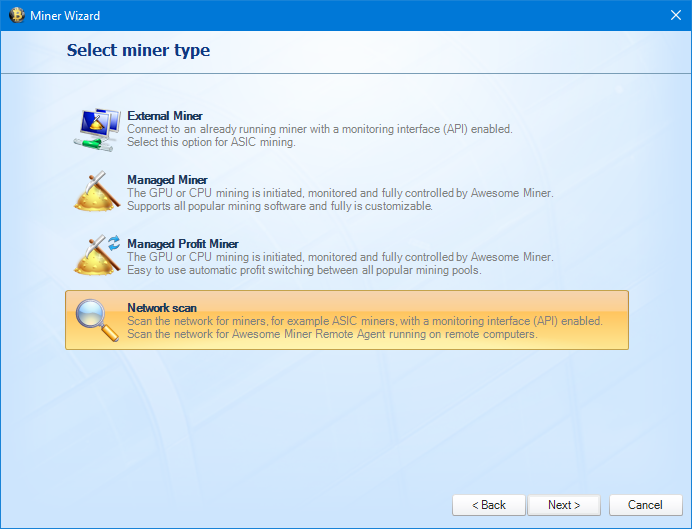Click 'Select this option for ASIC mining.' text
The image size is (692, 529).
click(211, 142)
